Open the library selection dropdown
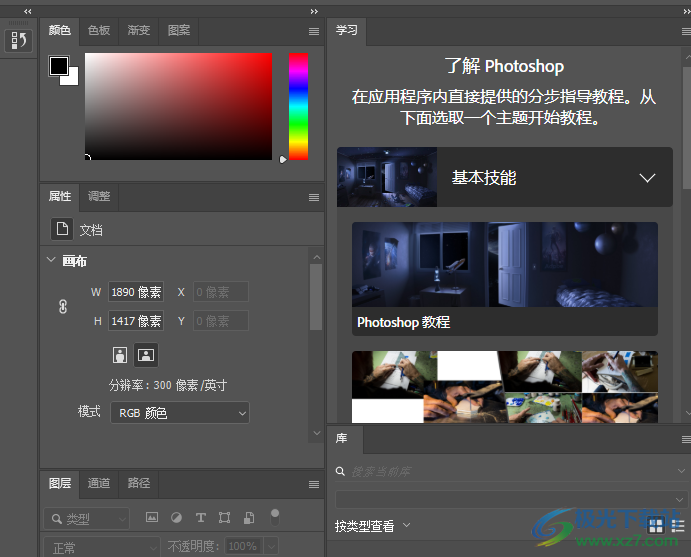 511,499
